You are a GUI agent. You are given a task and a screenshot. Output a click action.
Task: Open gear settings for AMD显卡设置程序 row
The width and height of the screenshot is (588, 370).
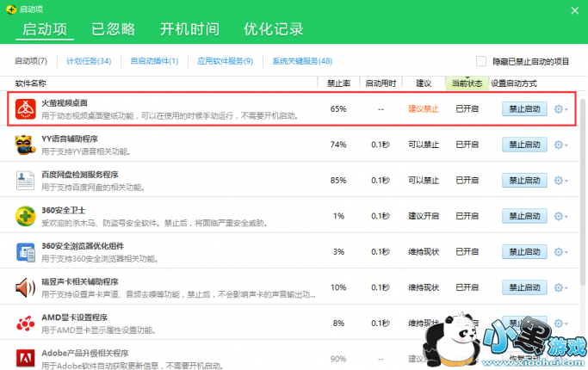coord(560,324)
